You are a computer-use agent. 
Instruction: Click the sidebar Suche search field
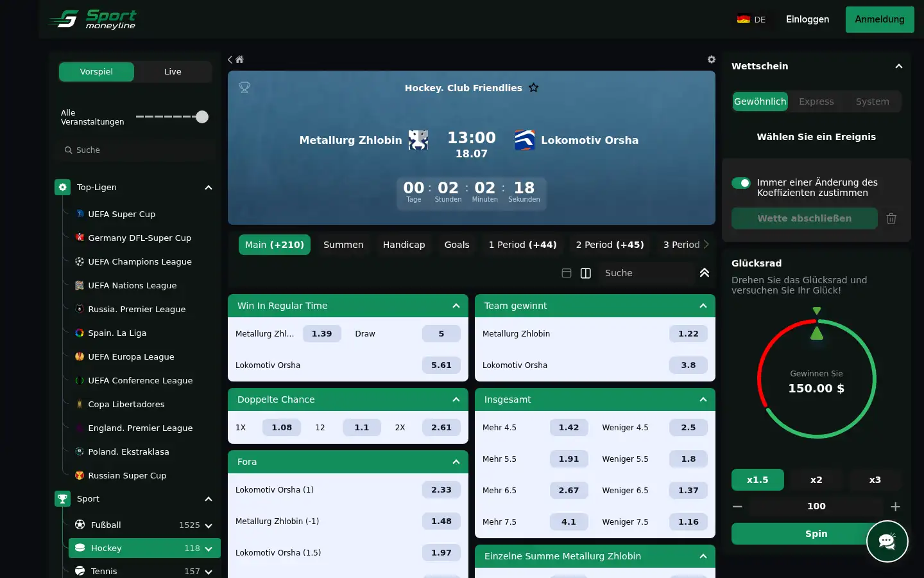[x=136, y=150]
